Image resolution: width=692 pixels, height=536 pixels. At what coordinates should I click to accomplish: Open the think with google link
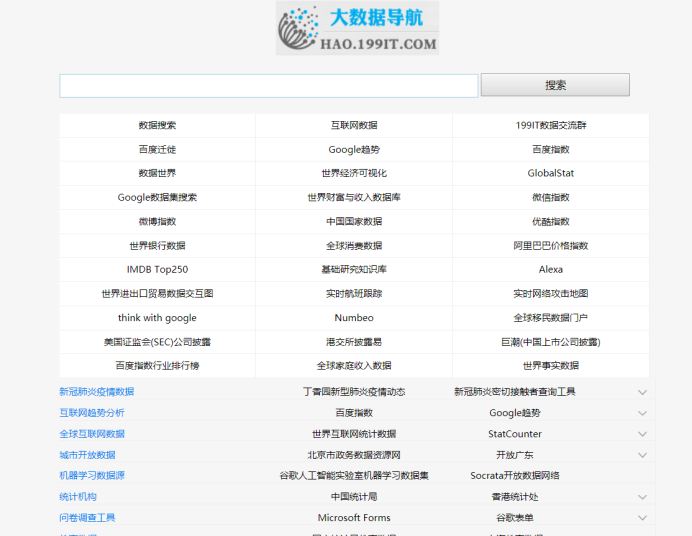pos(157,318)
